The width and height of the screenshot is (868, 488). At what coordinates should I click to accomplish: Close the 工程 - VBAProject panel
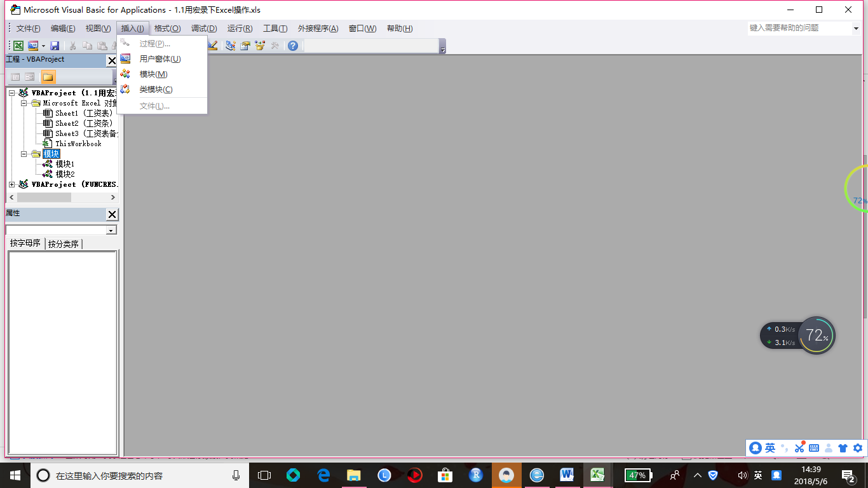[112, 60]
